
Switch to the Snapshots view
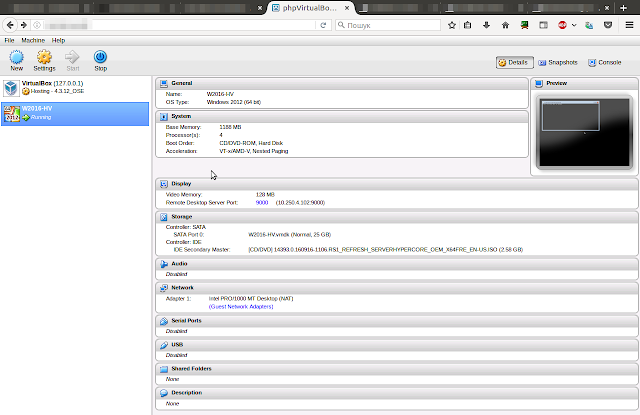coord(557,62)
